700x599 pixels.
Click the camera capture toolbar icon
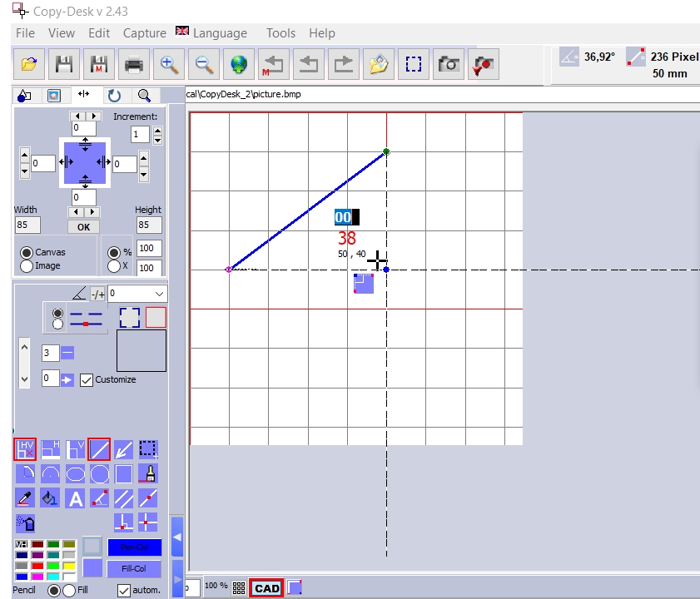point(449,64)
